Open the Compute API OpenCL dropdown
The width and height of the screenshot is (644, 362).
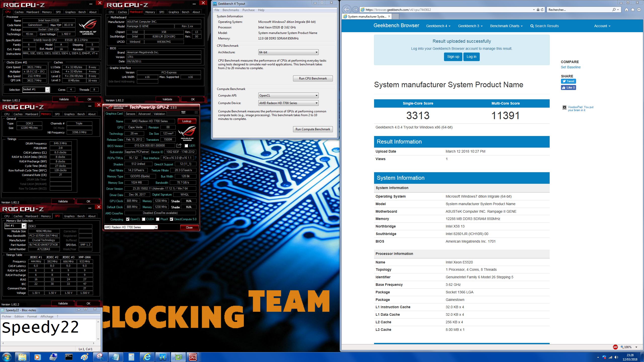pyautogui.click(x=288, y=96)
